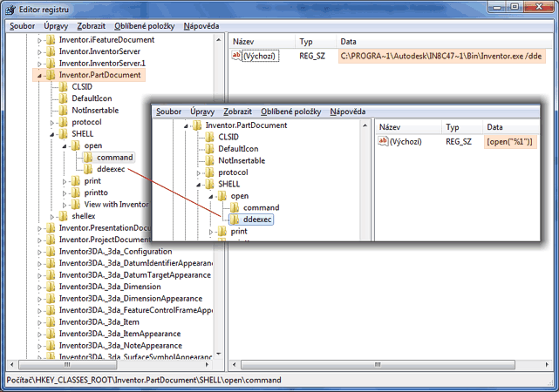The image size is (559, 392).
Task: Click the string value icon beside (Výchozí) in main pane
Action: coord(236,55)
